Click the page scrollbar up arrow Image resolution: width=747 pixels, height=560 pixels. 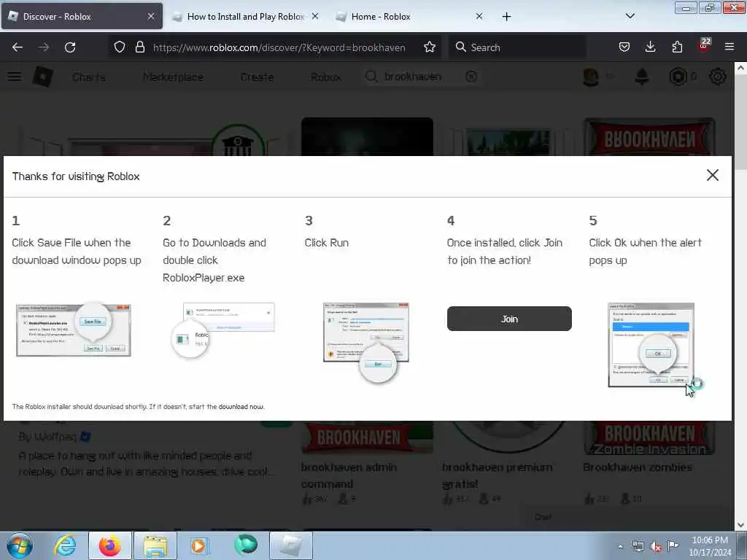coord(740,68)
